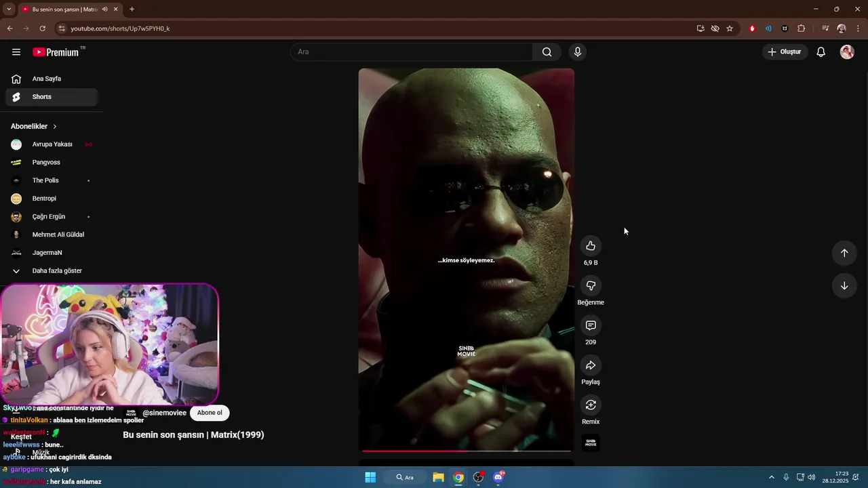Screen dimensions: 868x488
Task: Subscribe with Abone ol button
Action: pyautogui.click(x=210, y=413)
